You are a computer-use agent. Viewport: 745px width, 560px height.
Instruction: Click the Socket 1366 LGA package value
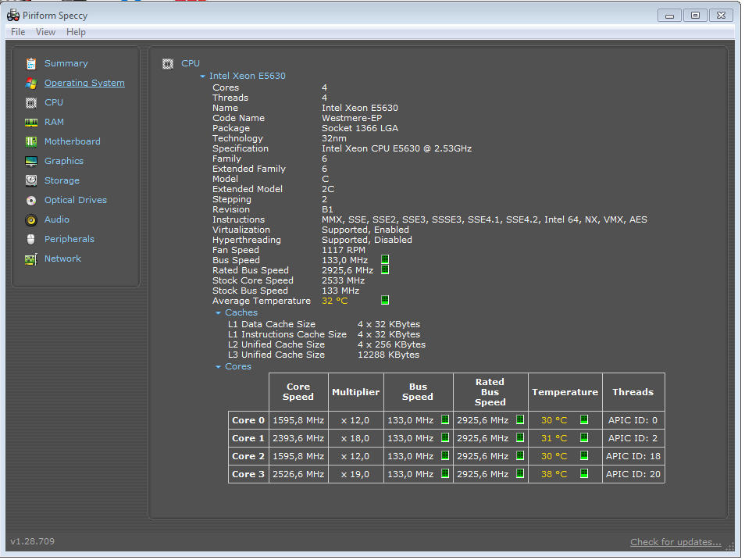(x=360, y=128)
